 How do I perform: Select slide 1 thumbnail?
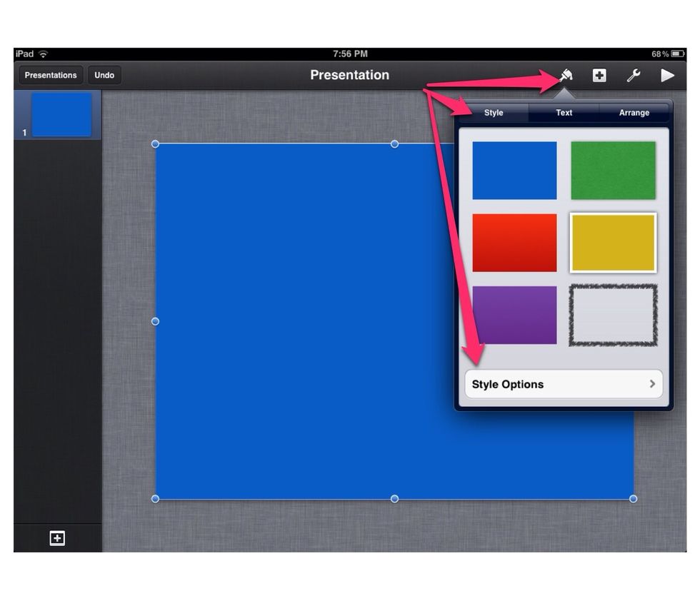point(61,114)
